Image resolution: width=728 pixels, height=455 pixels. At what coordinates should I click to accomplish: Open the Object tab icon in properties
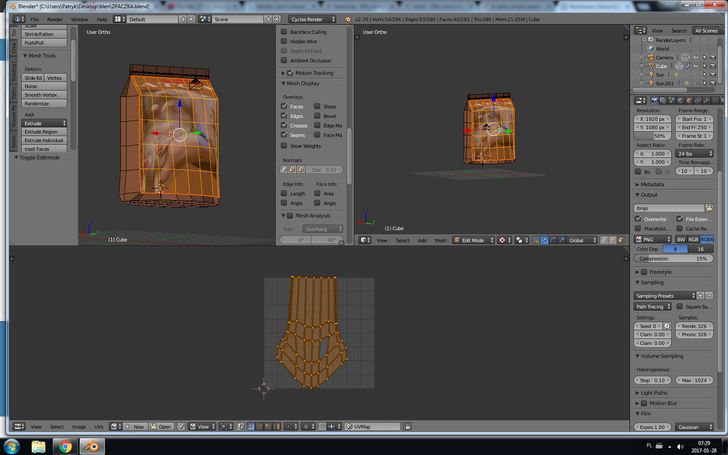pos(689,100)
